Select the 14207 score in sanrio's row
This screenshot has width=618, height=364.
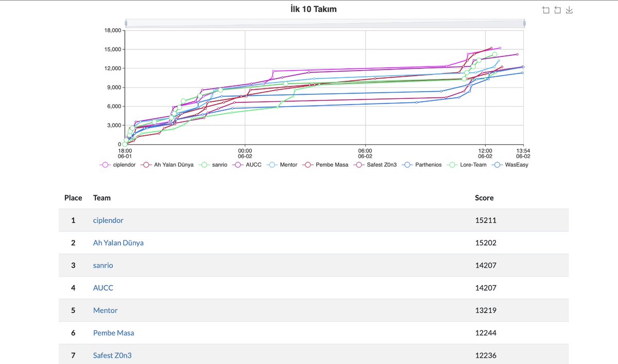[486, 265]
